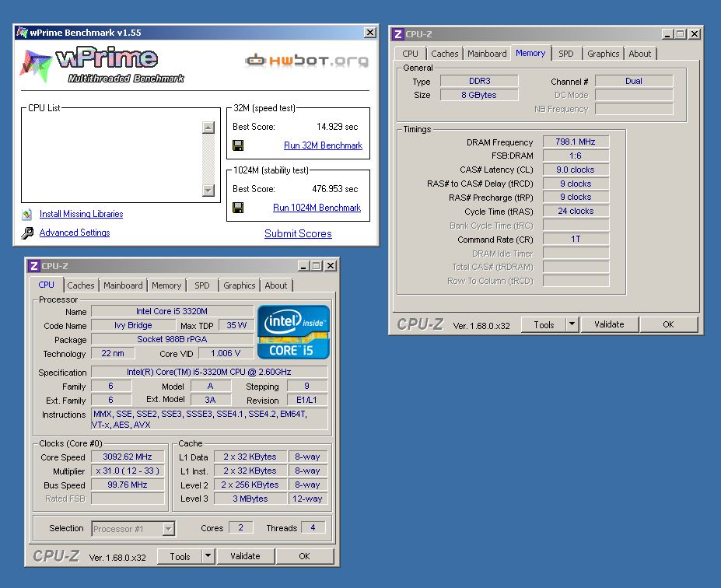The image size is (721, 588).
Task: Open Advanced Settings link
Action: point(75,233)
